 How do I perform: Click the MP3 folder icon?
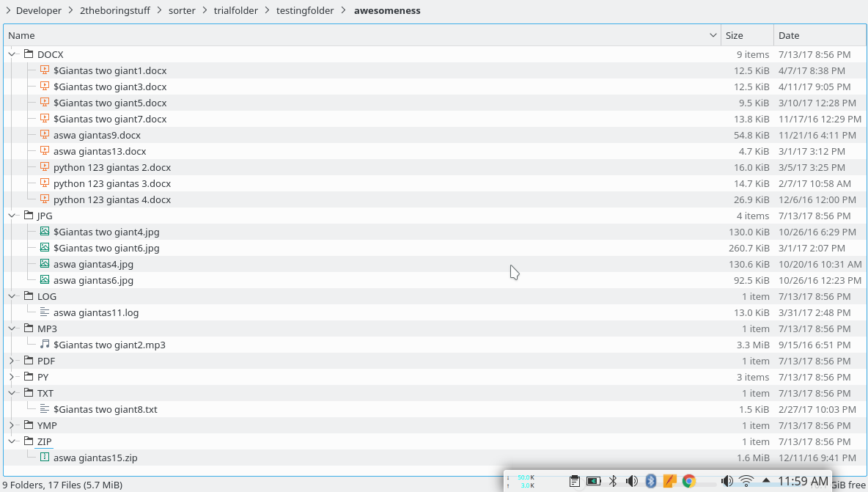pyautogui.click(x=29, y=328)
